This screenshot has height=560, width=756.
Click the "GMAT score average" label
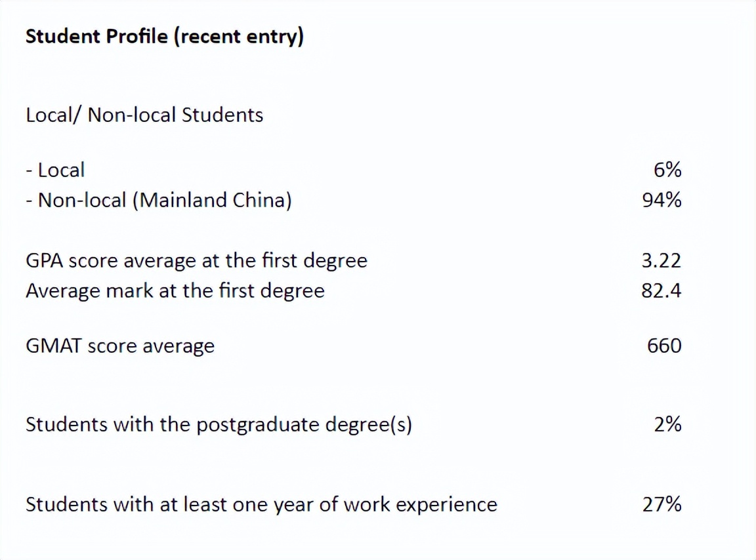(x=120, y=346)
